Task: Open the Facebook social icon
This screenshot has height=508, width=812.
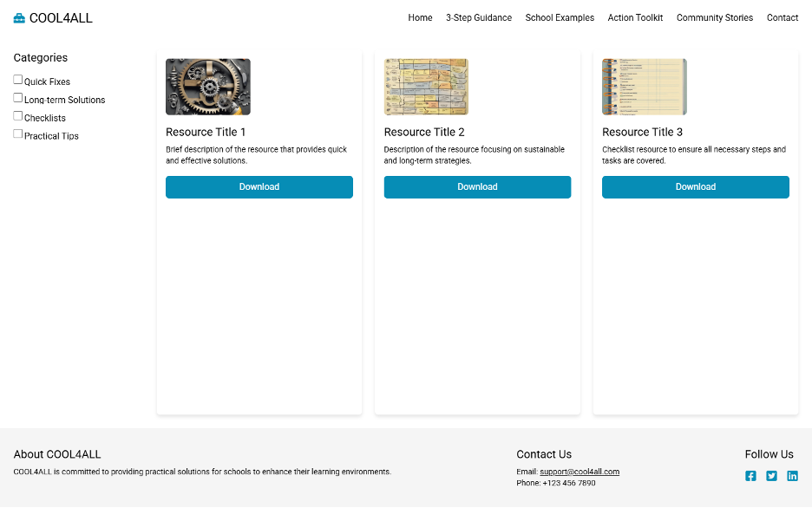Action: pyautogui.click(x=750, y=476)
